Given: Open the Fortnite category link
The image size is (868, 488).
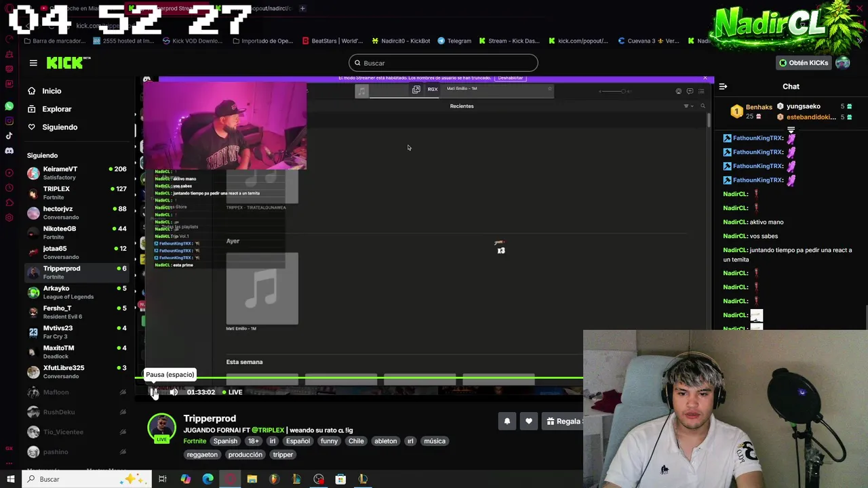Looking at the screenshot, I should pyautogui.click(x=195, y=441).
